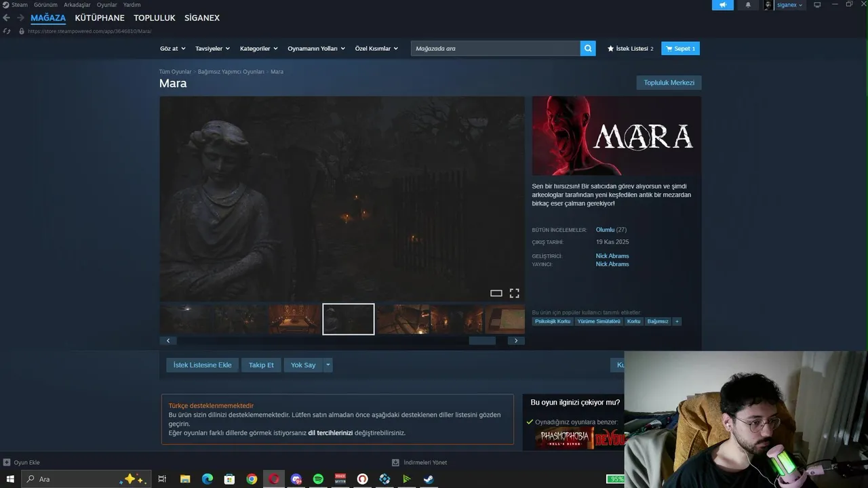Open Topluluk Merkezi community hub

click(x=669, y=83)
